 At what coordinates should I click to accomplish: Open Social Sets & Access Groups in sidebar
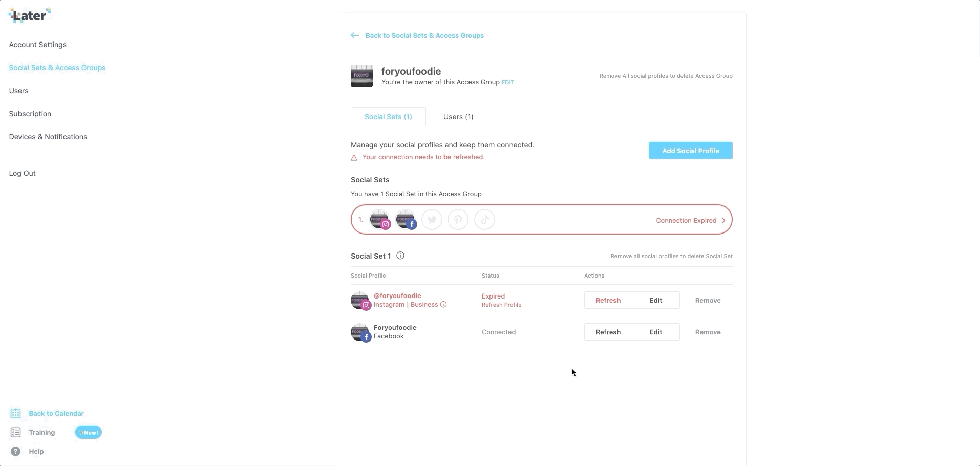coord(57,68)
